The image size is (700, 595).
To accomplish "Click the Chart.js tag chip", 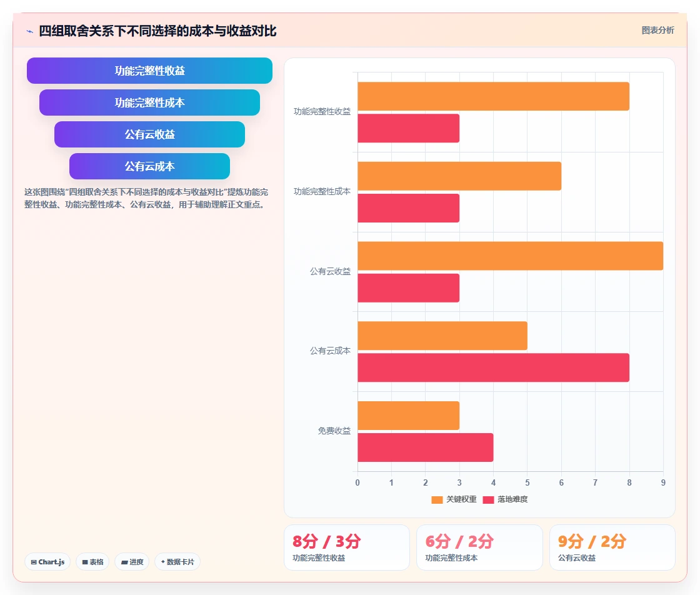I will tap(47, 562).
